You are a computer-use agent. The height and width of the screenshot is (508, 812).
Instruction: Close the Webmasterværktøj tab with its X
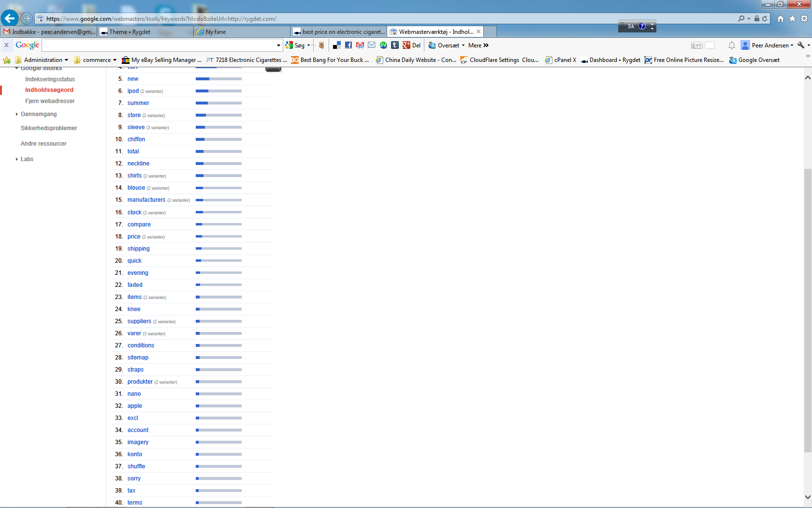(x=478, y=31)
